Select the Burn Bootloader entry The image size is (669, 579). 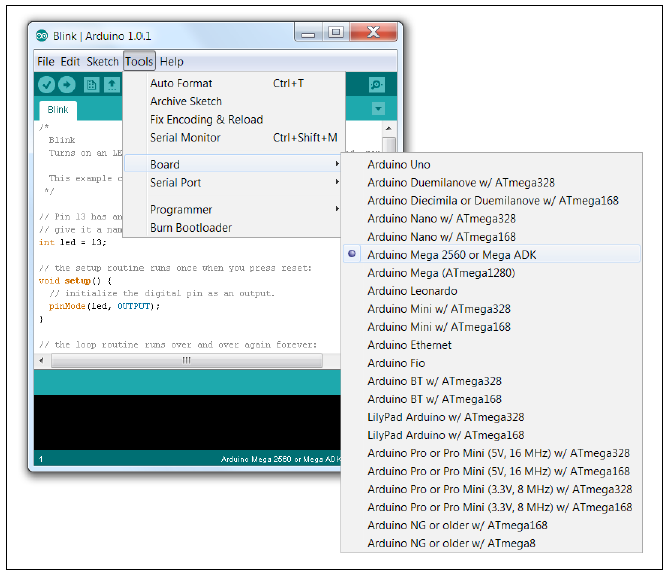pos(234,228)
